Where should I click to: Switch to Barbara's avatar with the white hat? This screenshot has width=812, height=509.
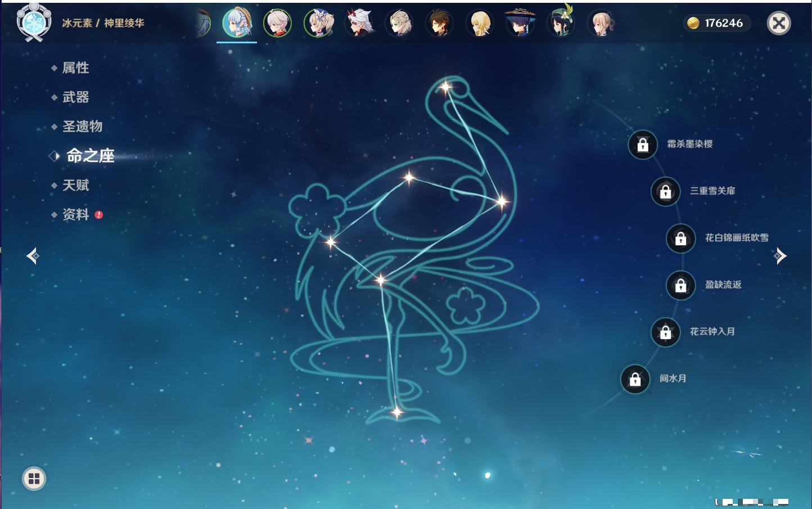tap(318, 24)
